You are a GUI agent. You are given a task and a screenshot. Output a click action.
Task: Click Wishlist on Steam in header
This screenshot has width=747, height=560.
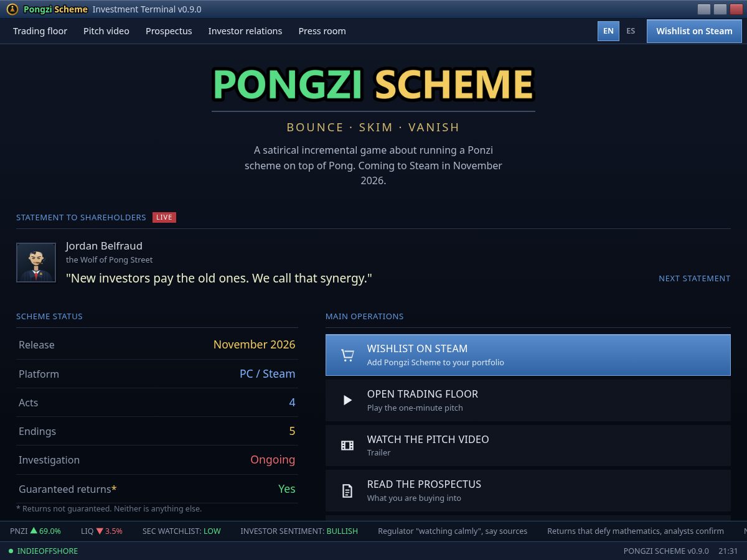(694, 31)
